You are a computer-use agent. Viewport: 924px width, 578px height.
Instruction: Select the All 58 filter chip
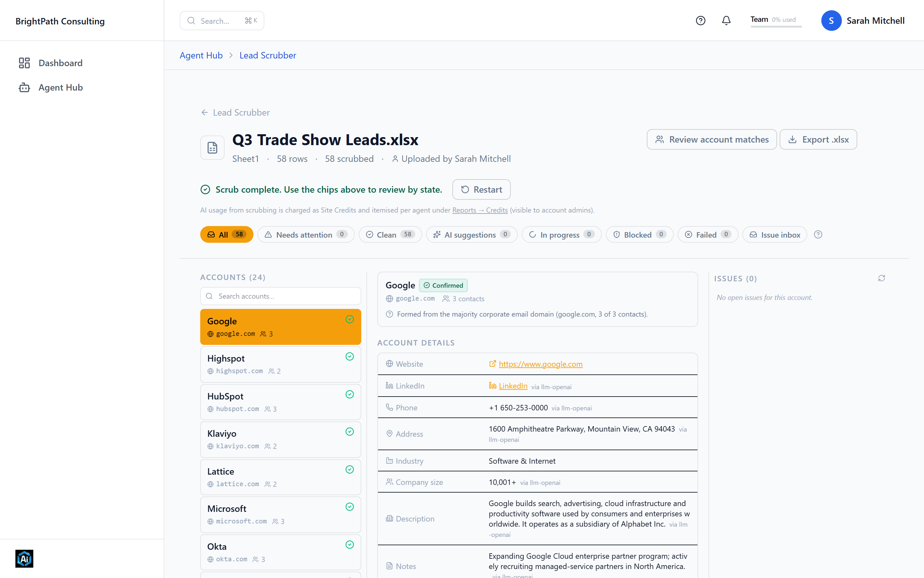click(227, 234)
